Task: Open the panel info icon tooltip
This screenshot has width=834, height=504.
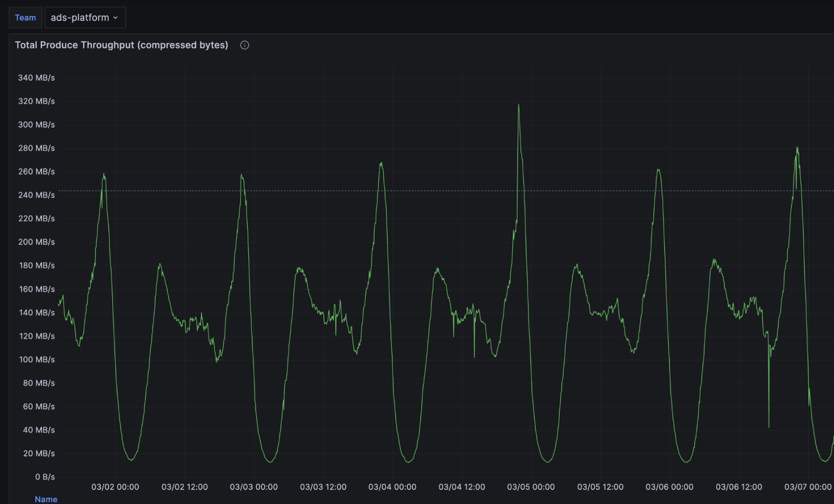Action: [244, 45]
